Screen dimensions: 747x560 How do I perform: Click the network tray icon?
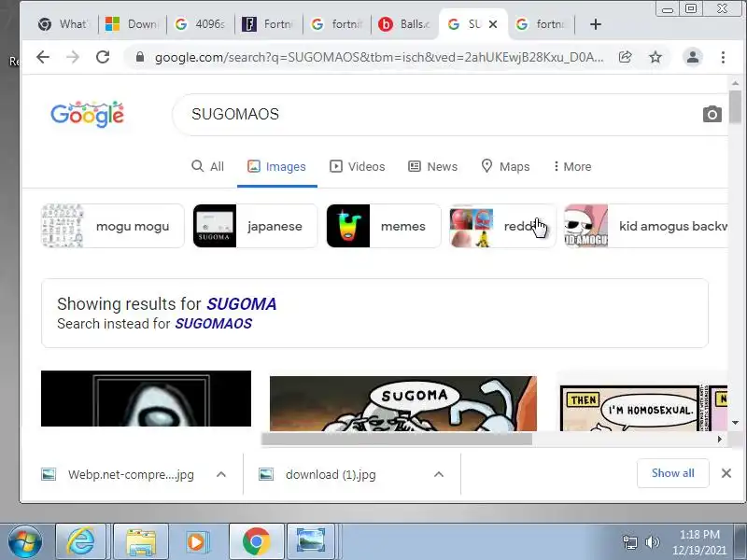pos(629,542)
